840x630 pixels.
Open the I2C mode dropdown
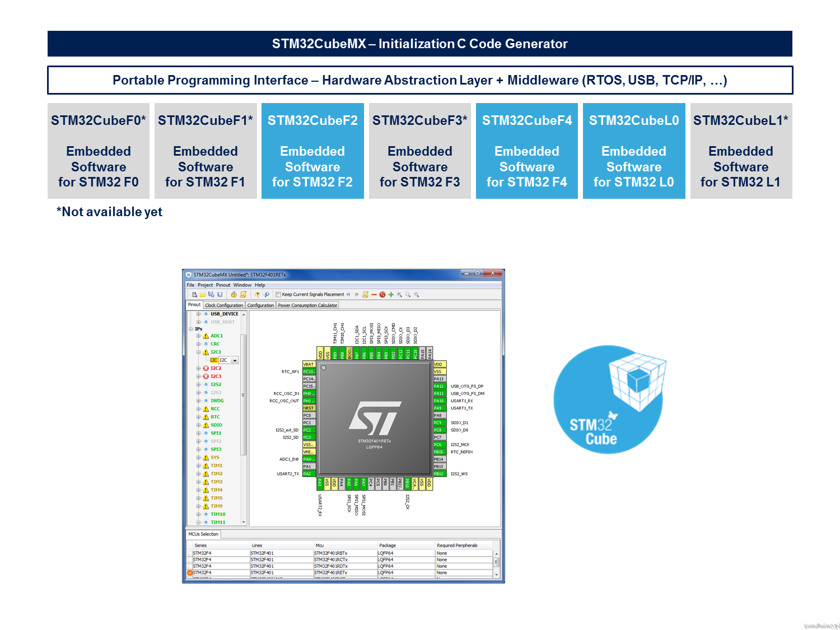pos(235,361)
